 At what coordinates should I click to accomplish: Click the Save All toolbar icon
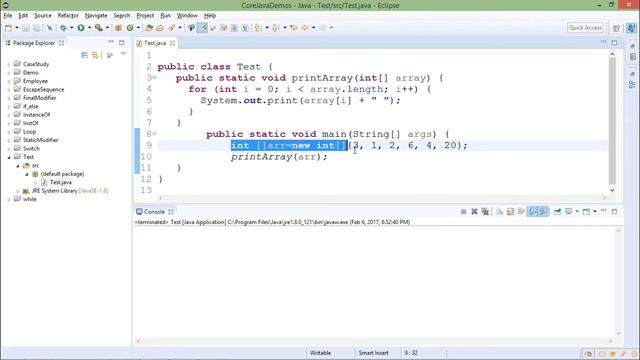37,28
